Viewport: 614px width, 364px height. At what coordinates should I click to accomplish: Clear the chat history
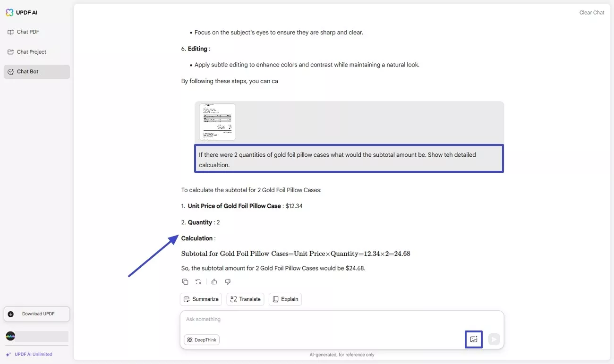(x=592, y=13)
